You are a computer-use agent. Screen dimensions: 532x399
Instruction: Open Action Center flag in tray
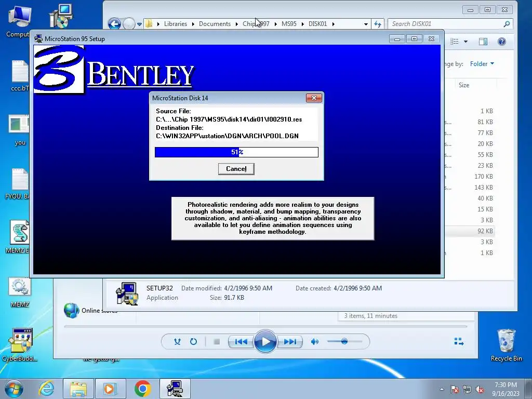pyautogui.click(x=455, y=389)
